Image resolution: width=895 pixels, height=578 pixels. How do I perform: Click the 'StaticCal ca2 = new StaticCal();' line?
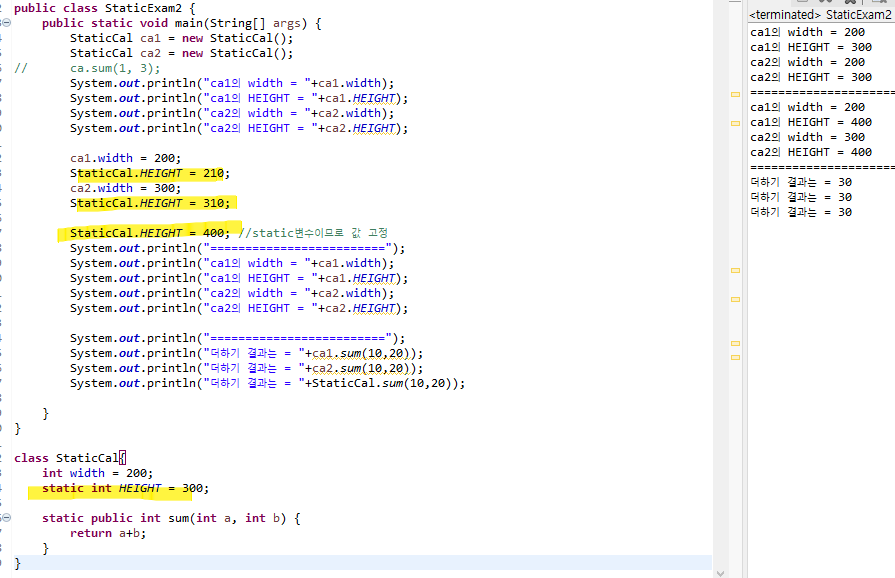click(182, 53)
